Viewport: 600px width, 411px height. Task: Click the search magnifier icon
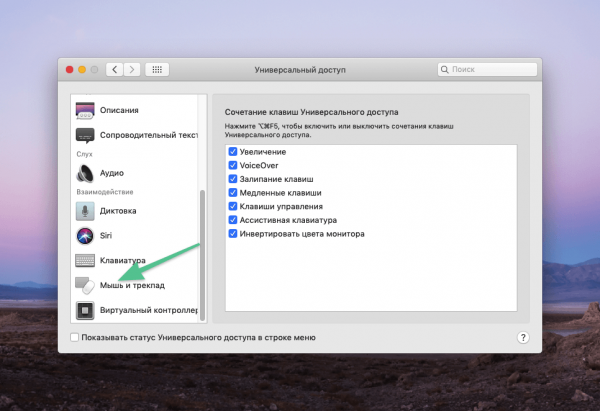tap(444, 69)
